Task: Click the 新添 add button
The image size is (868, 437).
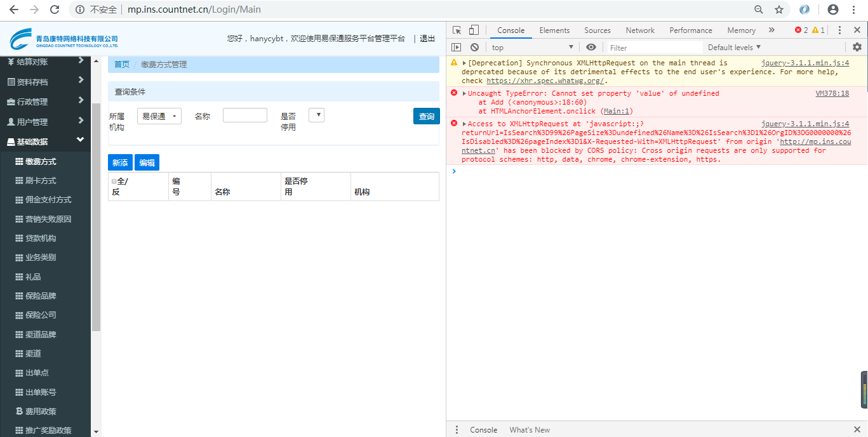Action: (120, 163)
